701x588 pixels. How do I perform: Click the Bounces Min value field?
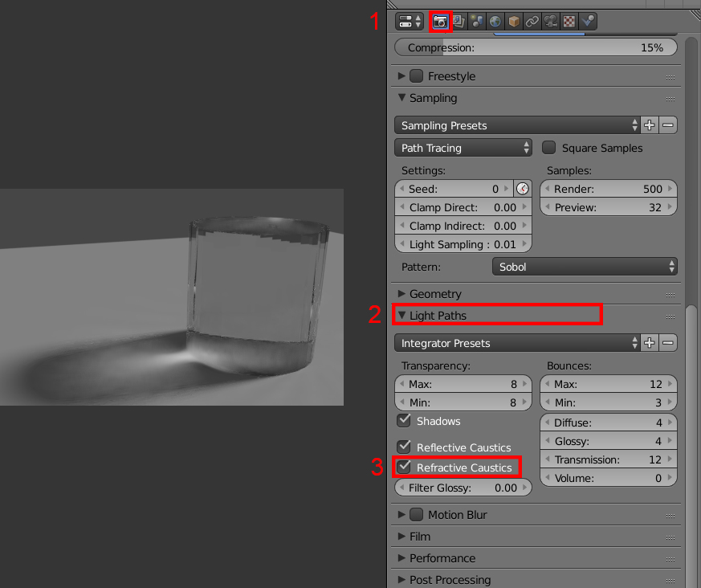point(609,402)
